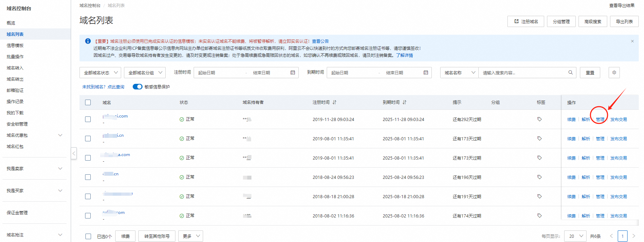Image resolution: width=644 pixels, height=242 pixels.
Task: Click the search magnifier icon
Action: (570, 73)
